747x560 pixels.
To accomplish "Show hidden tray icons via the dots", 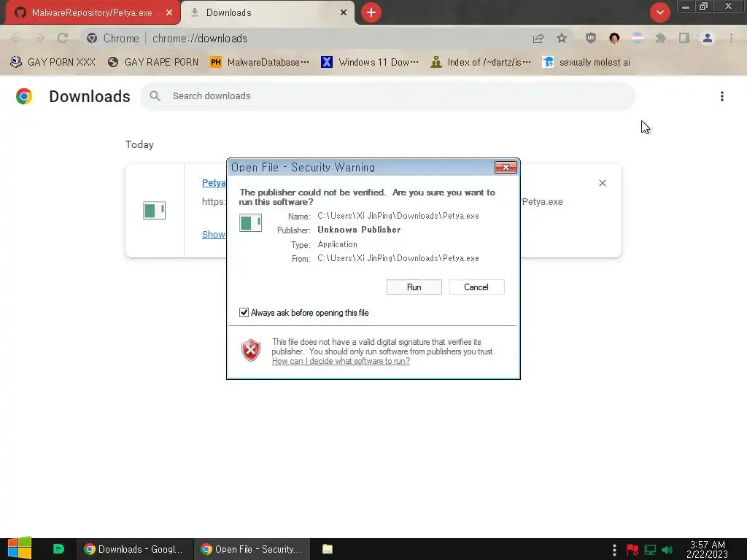I will [x=614, y=550].
